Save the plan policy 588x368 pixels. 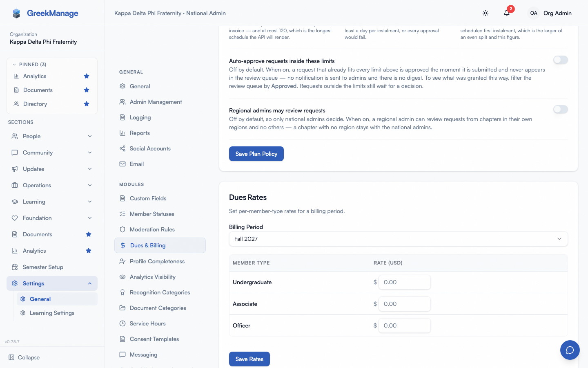click(x=256, y=154)
